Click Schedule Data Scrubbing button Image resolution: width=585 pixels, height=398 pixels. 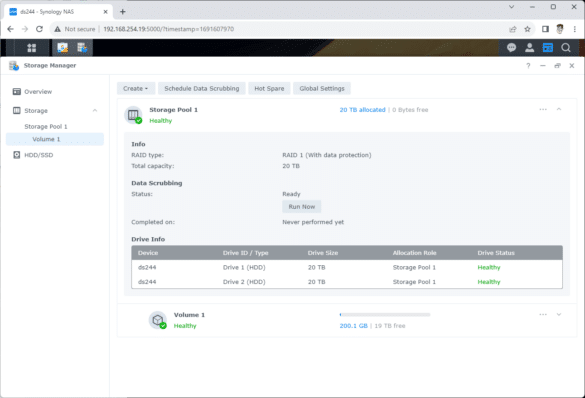pyautogui.click(x=201, y=88)
